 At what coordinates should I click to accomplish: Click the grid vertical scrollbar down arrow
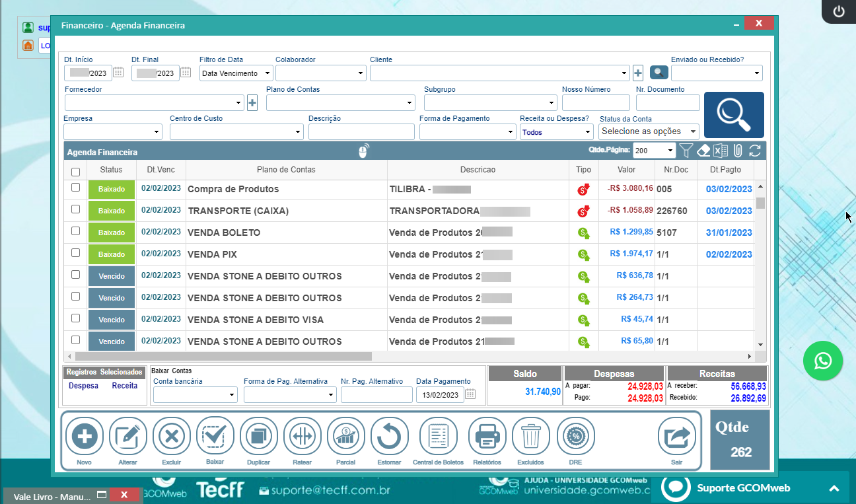pos(760,344)
